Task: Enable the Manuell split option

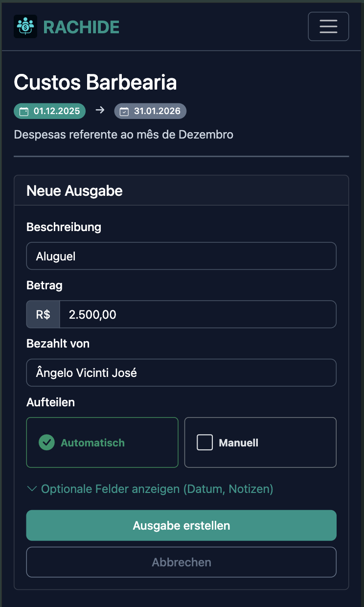Action: click(x=260, y=443)
